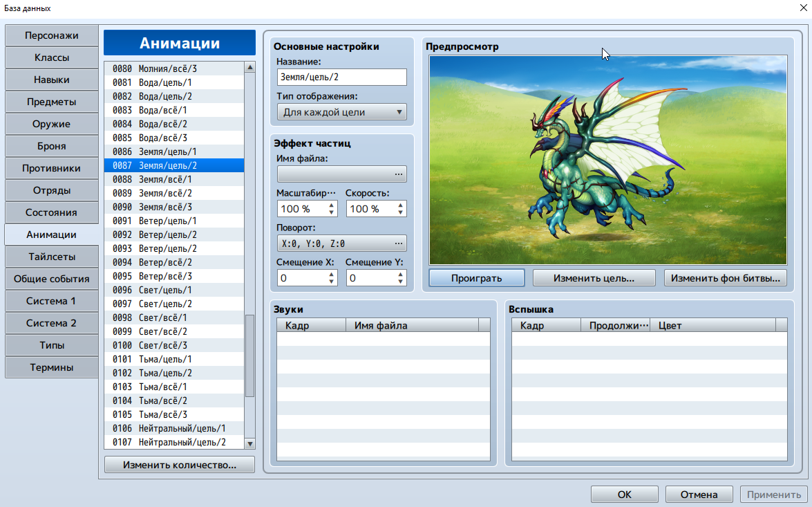The height and width of the screenshot is (507, 812).
Task: Select the Термины tab
Action: 52,367
